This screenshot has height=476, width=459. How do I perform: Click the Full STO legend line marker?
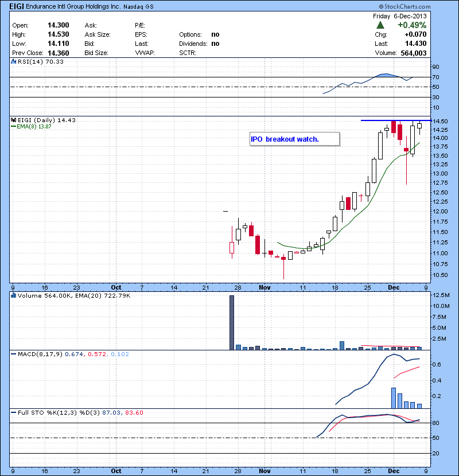click(13, 412)
